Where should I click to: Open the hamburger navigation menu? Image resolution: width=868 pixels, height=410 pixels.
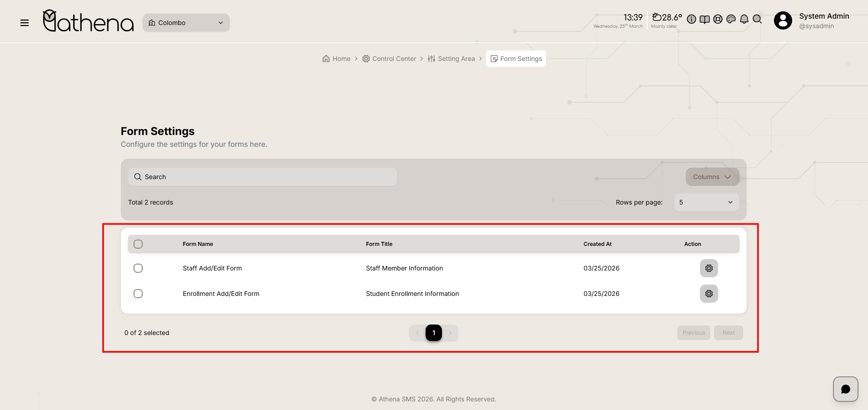(25, 23)
